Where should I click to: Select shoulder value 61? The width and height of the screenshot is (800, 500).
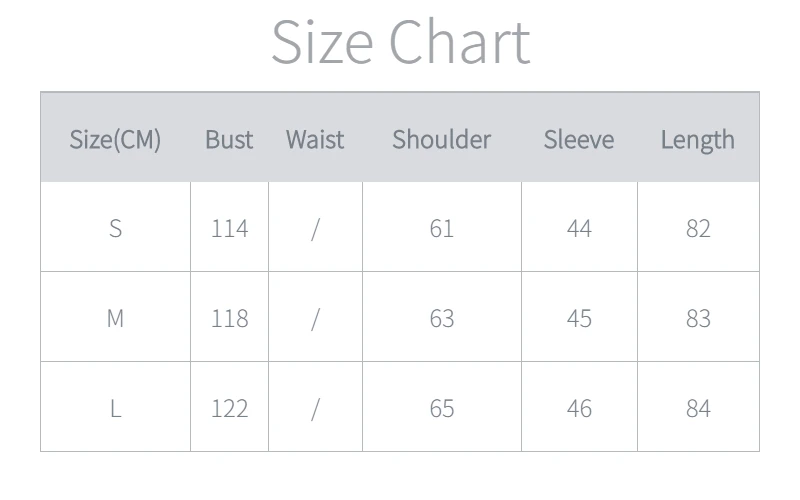441,228
